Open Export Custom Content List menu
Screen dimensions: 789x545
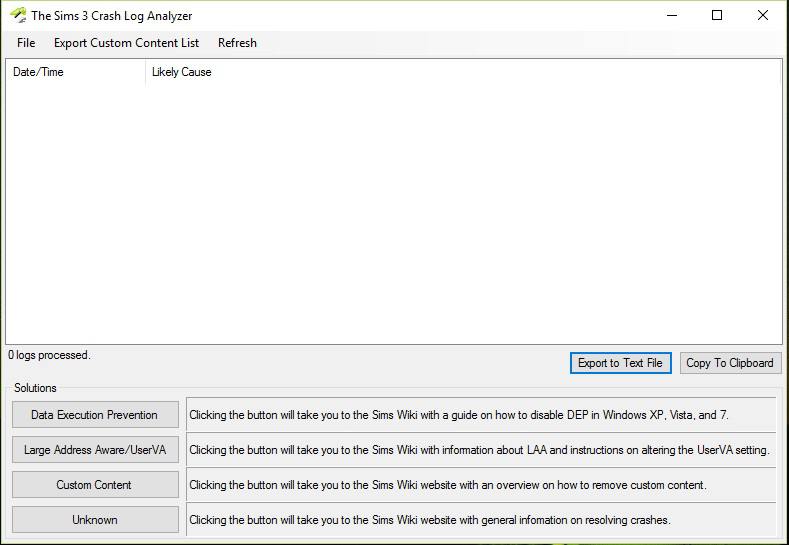126,43
